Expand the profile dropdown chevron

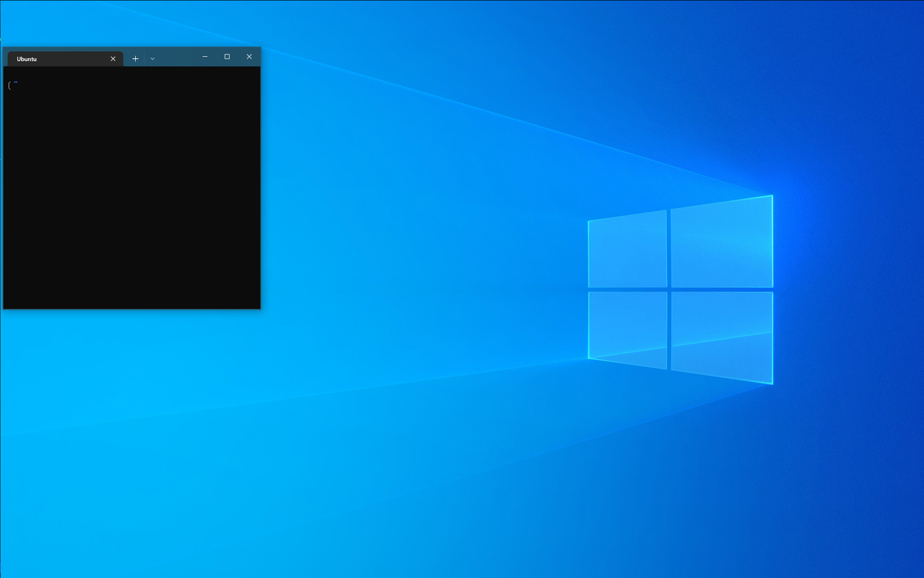pos(153,59)
